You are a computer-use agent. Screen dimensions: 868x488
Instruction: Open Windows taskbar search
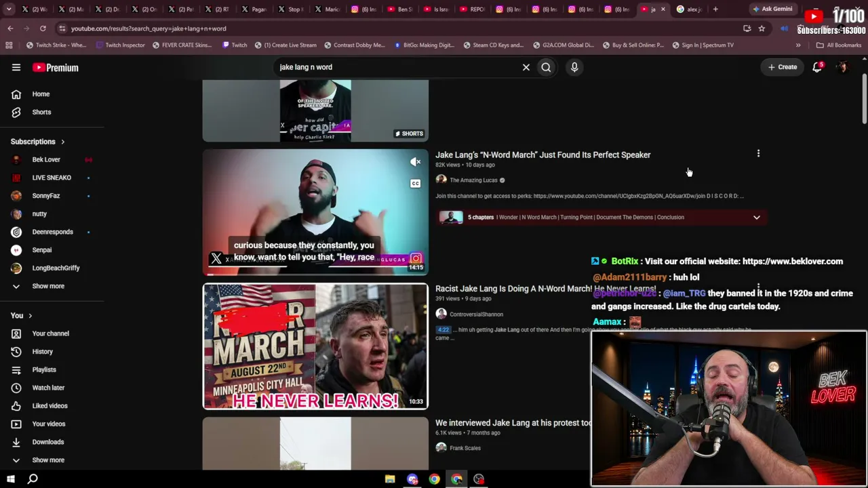point(33,479)
